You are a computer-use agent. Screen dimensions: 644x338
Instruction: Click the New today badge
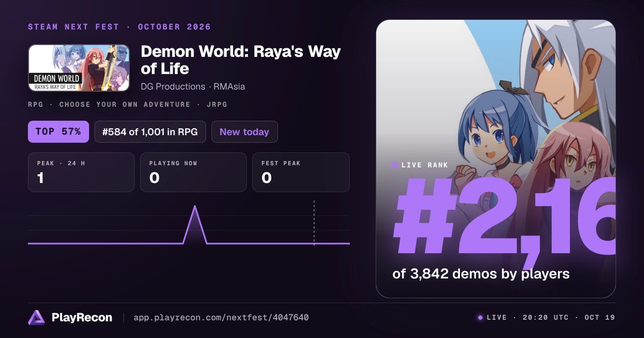[244, 131]
